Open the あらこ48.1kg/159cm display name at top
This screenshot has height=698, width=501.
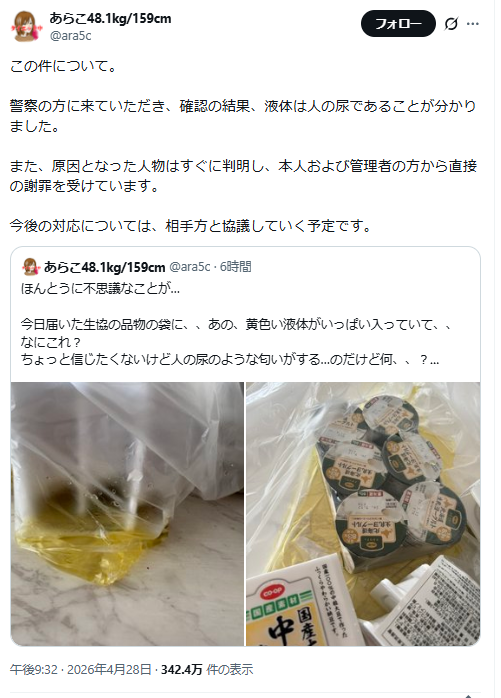(x=110, y=18)
